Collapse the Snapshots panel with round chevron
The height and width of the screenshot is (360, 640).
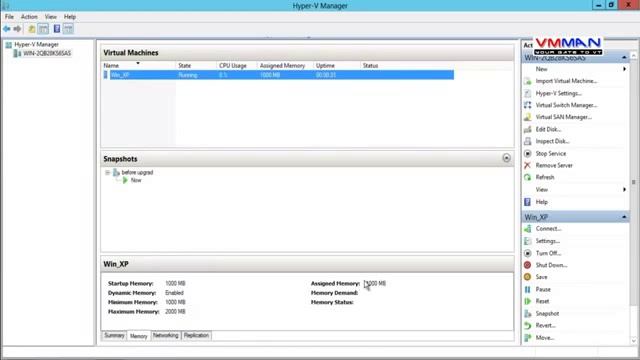(x=506, y=158)
